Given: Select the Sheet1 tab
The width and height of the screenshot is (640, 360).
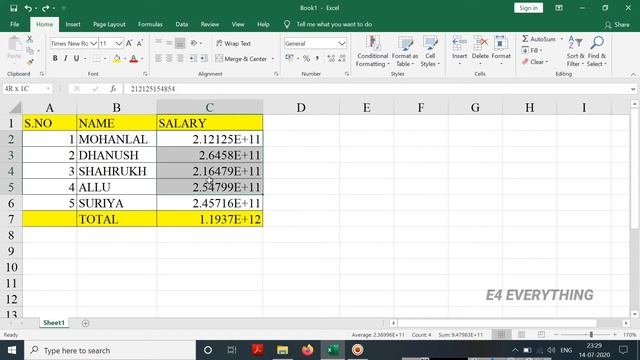Looking at the screenshot, I should point(54,323).
